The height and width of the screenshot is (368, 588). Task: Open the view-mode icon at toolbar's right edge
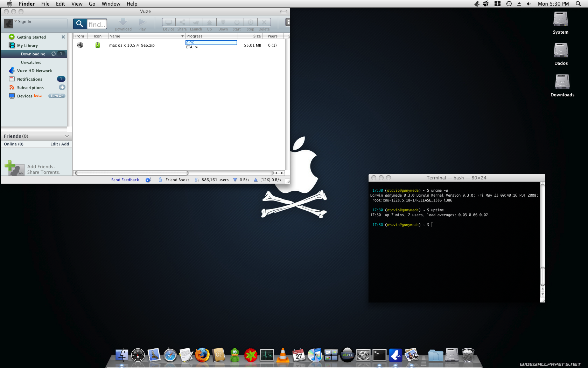point(288,22)
